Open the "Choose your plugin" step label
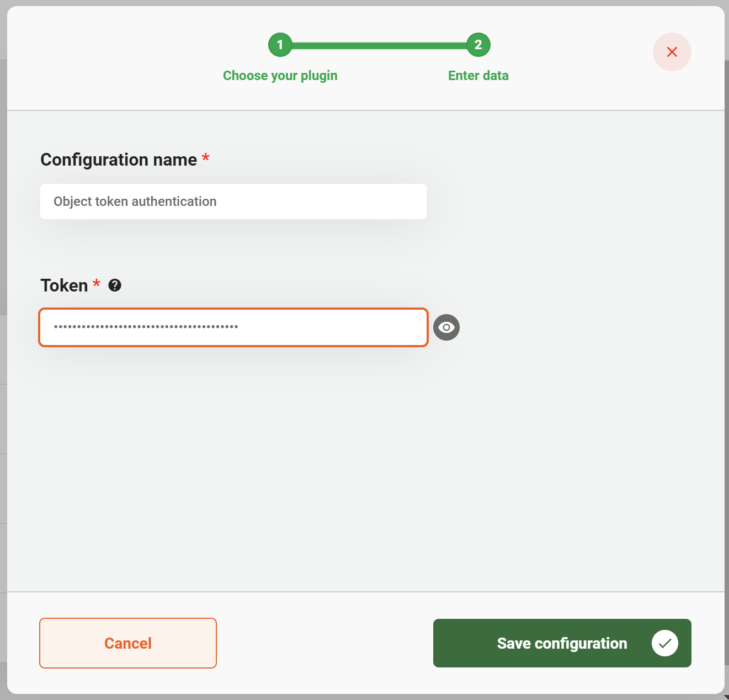729x700 pixels. pos(280,76)
